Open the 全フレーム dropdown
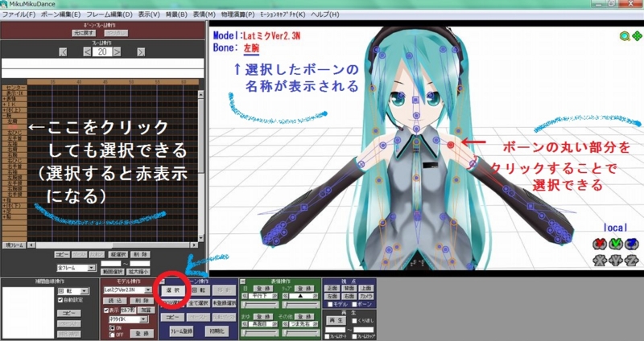Image resolution: width=644 pixels, height=341 pixels. click(x=92, y=268)
